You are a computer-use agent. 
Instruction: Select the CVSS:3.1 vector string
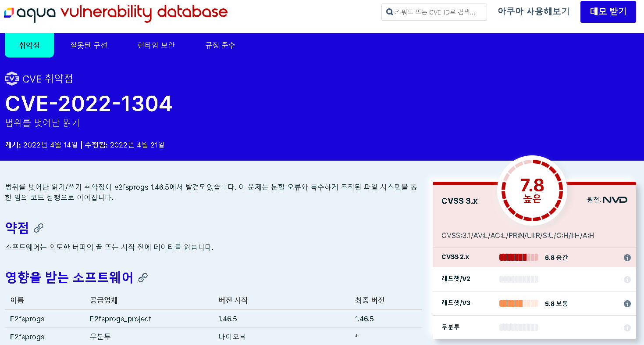click(x=518, y=236)
